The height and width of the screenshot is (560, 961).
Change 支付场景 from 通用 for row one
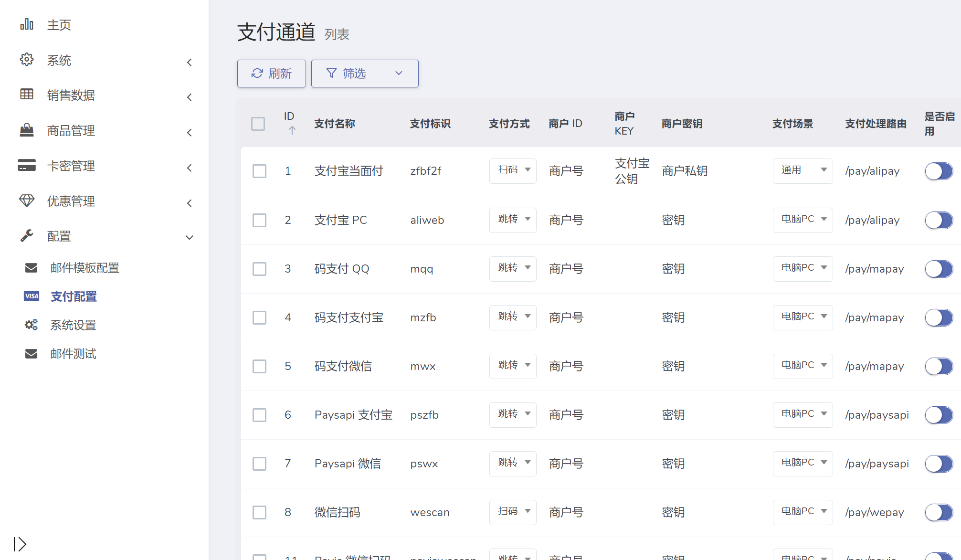[803, 171]
